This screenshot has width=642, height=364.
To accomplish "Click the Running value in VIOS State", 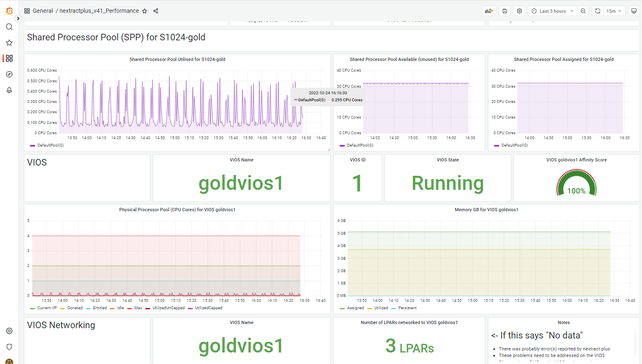I will [x=448, y=183].
